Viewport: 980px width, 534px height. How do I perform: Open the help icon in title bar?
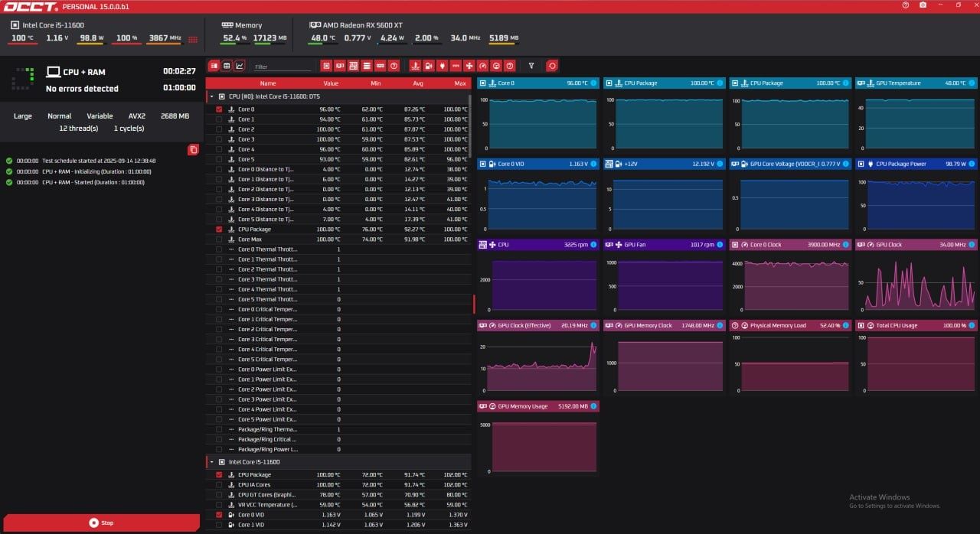[x=906, y=5]
